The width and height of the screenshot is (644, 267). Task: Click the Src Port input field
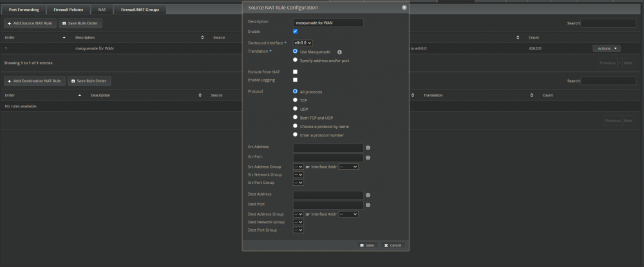[328, 158]
